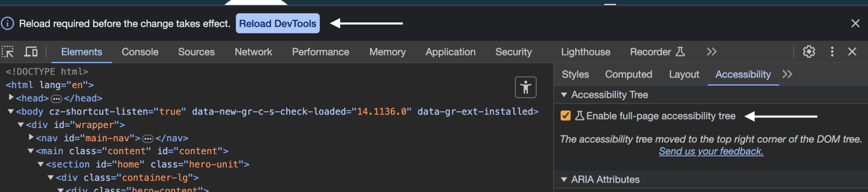
Task: Expand the head element node
Action: click(11, 98)
